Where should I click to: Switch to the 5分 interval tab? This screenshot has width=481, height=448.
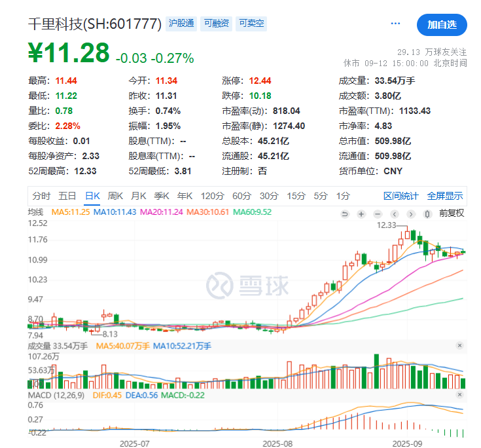[321, 196]
